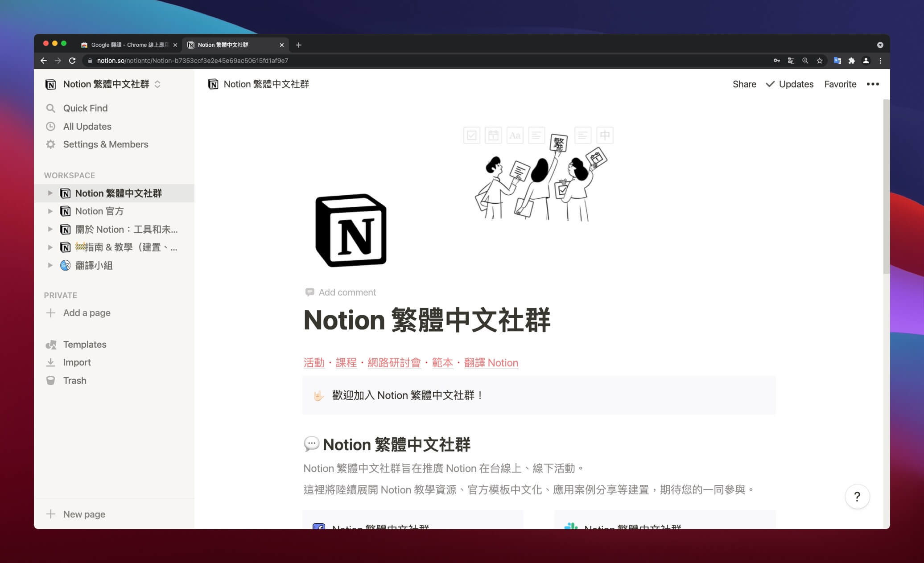Open the page options three-dot menu

coord(873,84)
